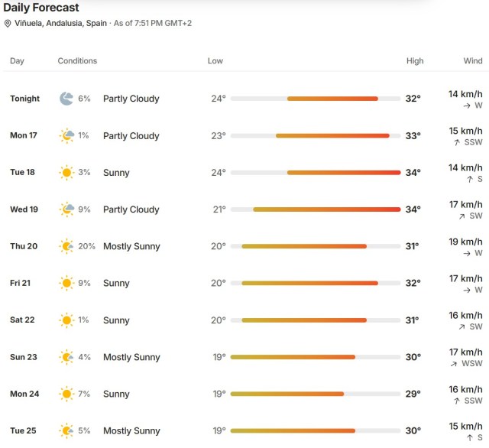This screenshot has width=489, height=448.
Task: Click the Wed 19 temperature range bar
Action: point(316,209)
